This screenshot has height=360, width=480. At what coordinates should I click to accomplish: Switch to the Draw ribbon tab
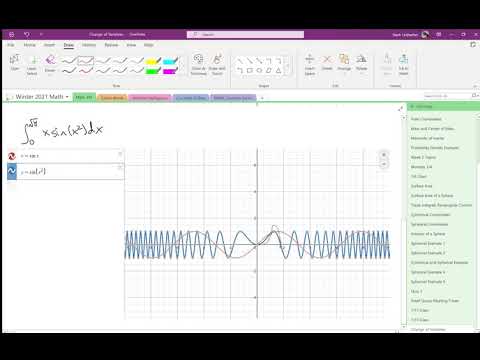69,45
